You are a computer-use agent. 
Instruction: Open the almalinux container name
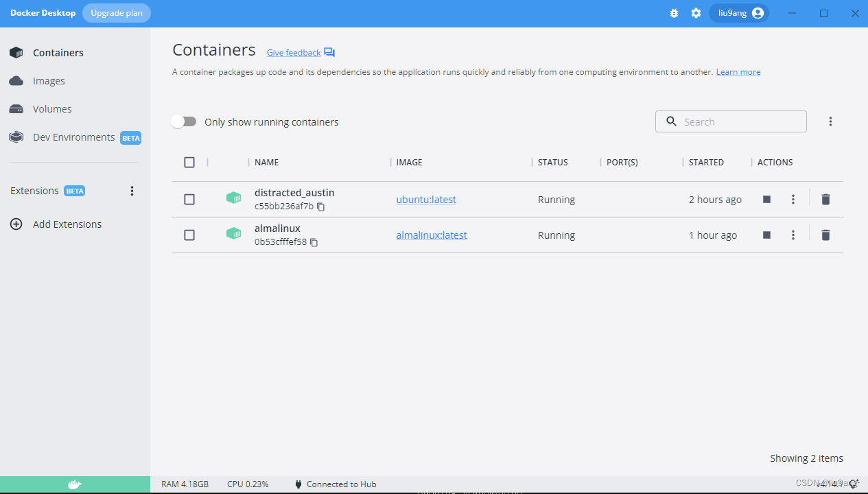pyautogui.click(x=277, y=228)
